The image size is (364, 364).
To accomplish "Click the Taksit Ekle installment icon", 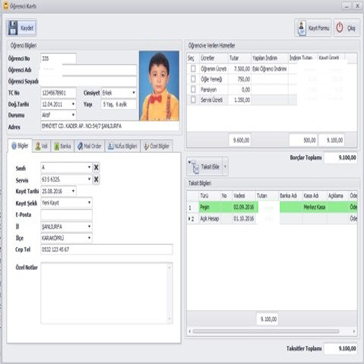I will pos(194,167).
